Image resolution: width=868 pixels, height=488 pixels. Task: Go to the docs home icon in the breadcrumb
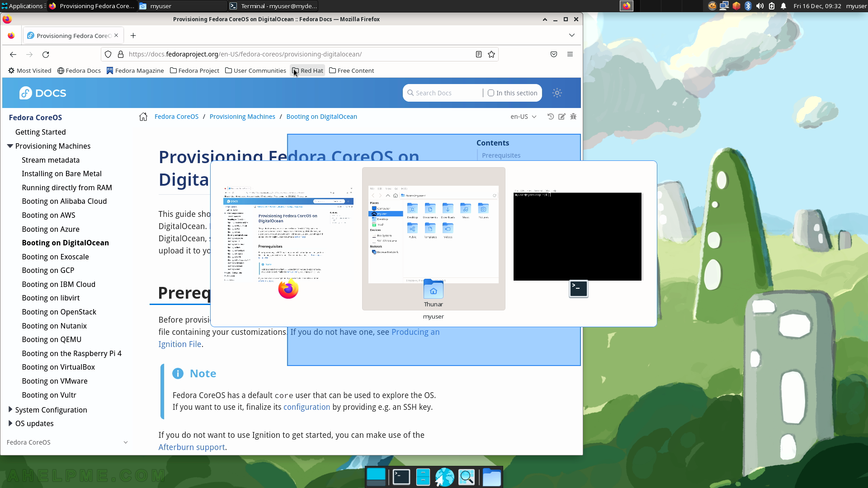[x=143, y=117]
